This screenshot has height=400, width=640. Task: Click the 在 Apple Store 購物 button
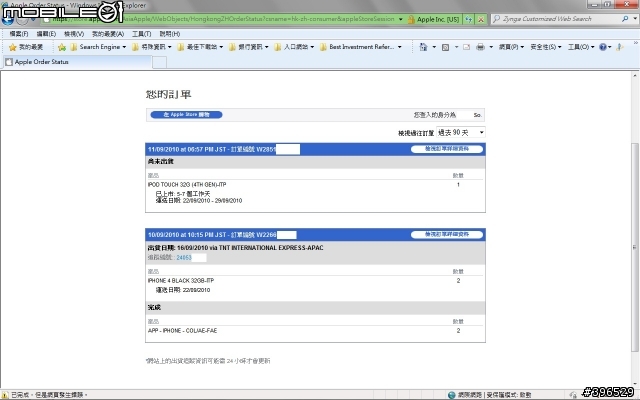(186, 115)
